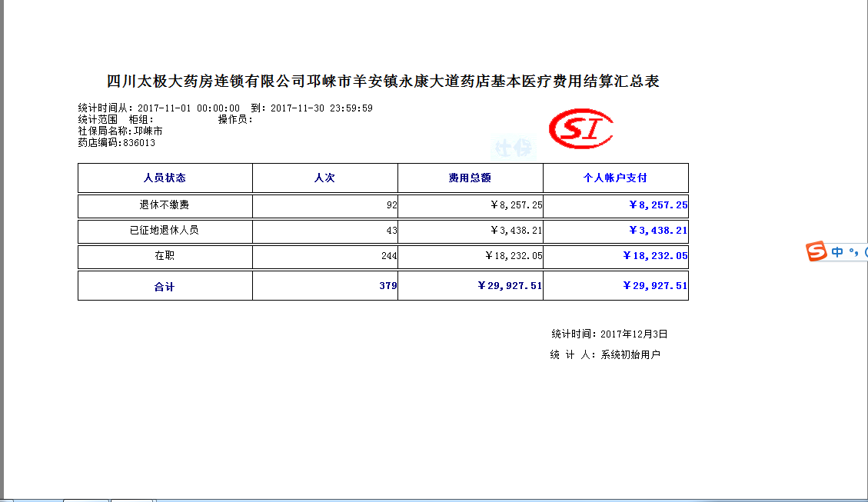Select the 在职 row label
Image resolution: width=868 pixels, height=502 pixels.
click(x=165, y=256)
